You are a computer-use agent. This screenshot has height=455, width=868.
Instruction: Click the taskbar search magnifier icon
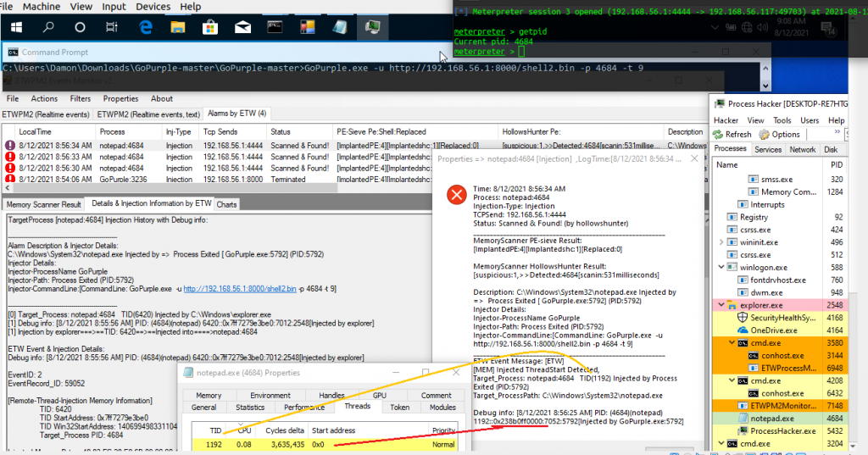pyautogui.click(x=48, y=27)
